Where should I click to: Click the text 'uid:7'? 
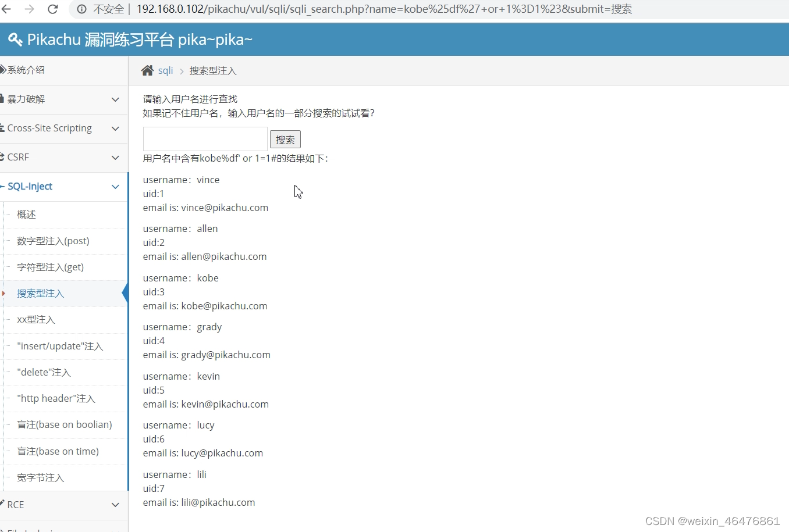tap(154, 488)
